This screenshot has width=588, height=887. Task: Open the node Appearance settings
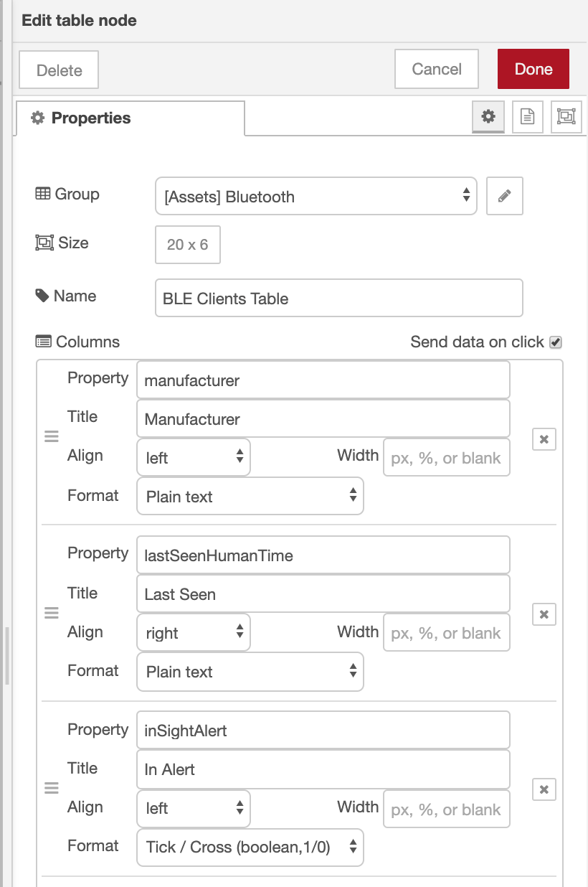click(566, 117)
